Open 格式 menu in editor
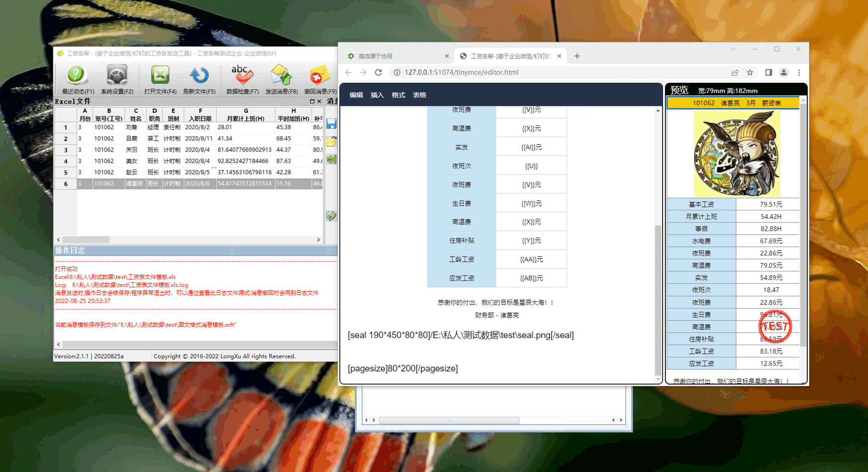 [399, 95]
